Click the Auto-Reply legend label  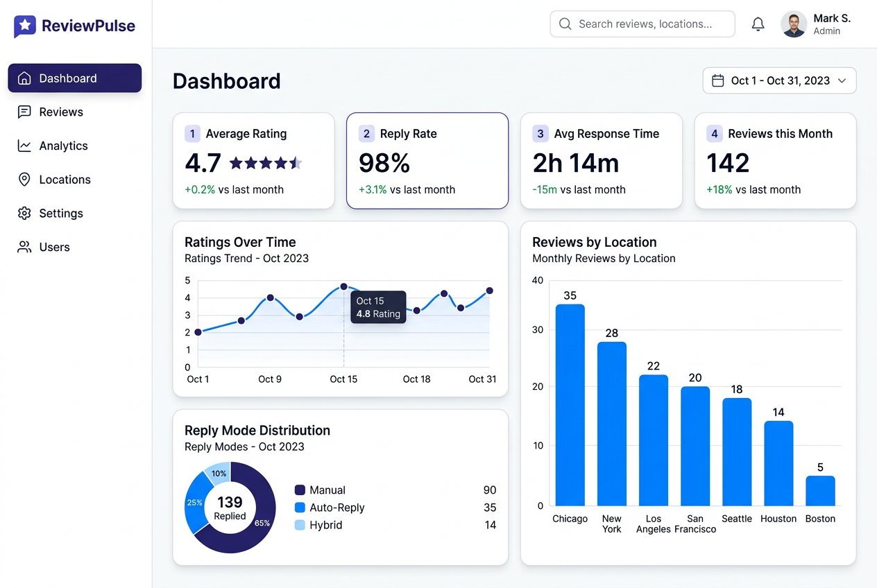[337, 508]
